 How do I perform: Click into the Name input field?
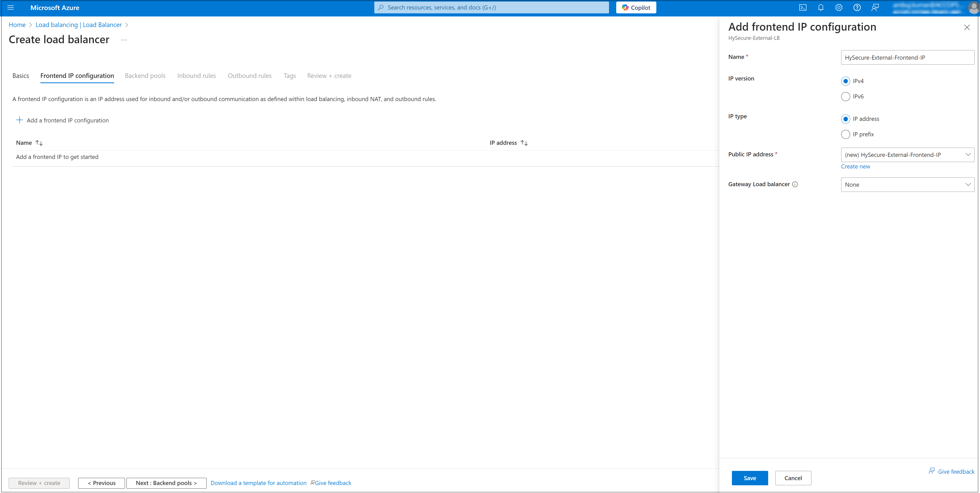tap(907, 58)
